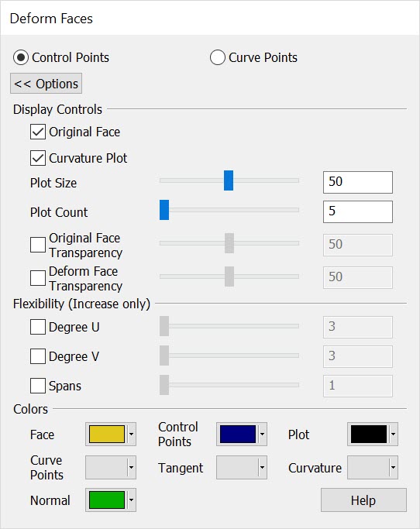The height and width of the screenshot is (529, 420).
Task: Collapse the dialog using << Options button
Action: coord(46,84)
